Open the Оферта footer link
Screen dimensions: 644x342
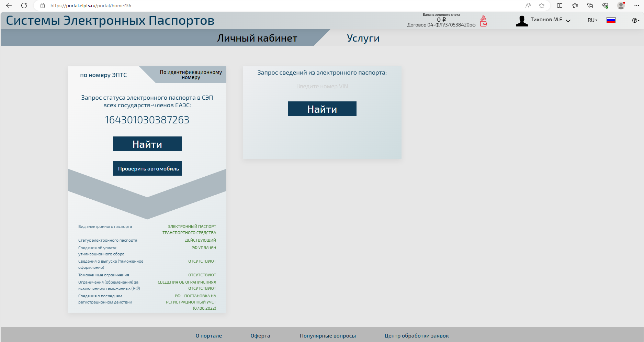pos(260,336)
